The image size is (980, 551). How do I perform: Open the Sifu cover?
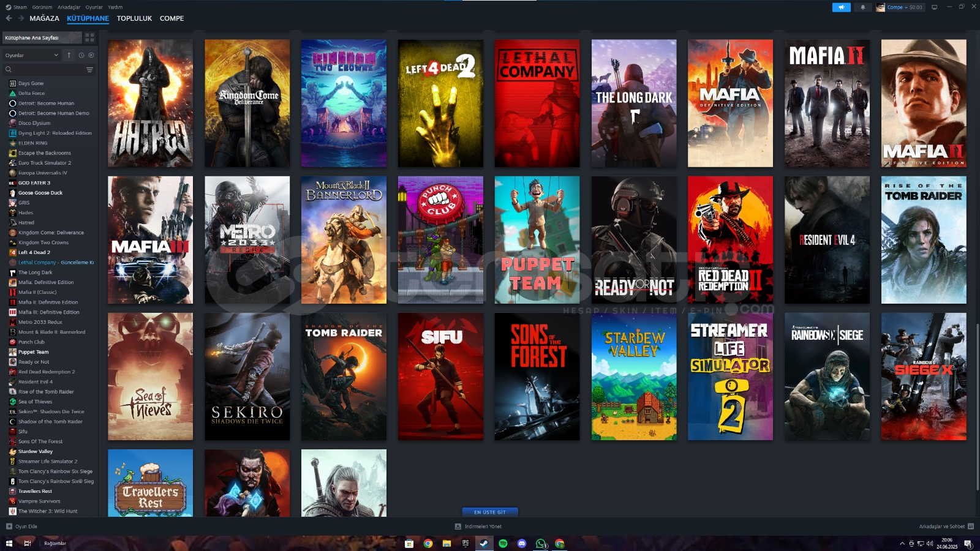440,377
